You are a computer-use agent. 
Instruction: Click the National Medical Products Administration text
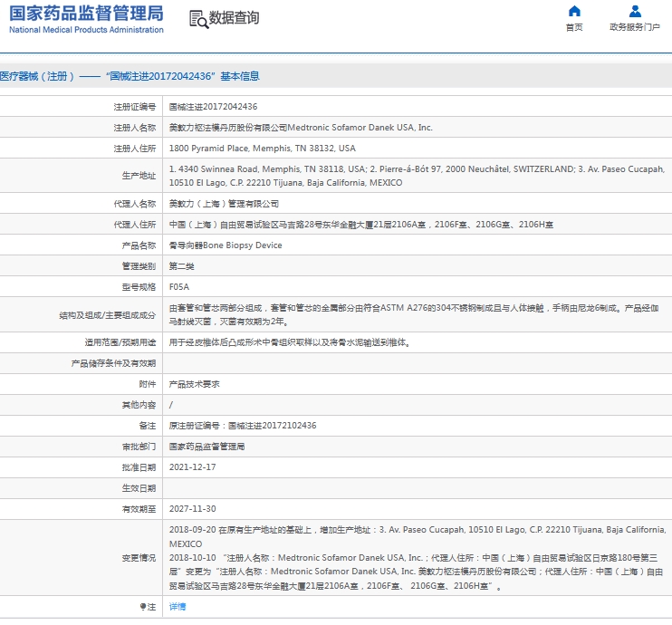point(86,30)
